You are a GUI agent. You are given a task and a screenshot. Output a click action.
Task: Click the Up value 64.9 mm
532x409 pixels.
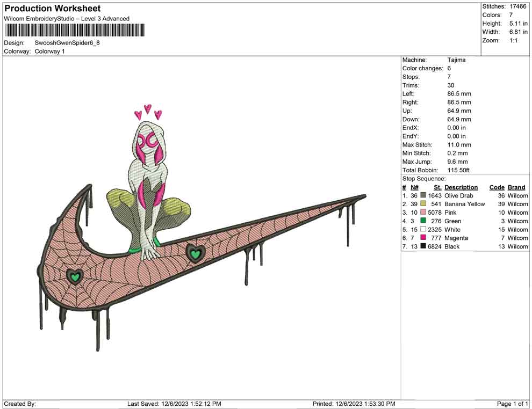point(459,111)
